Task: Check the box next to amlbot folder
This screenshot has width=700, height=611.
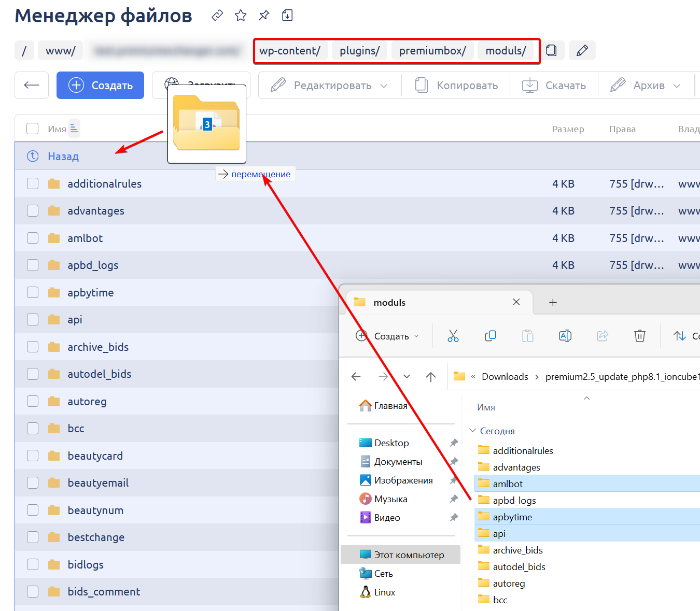Action: [x=33, y=238]
